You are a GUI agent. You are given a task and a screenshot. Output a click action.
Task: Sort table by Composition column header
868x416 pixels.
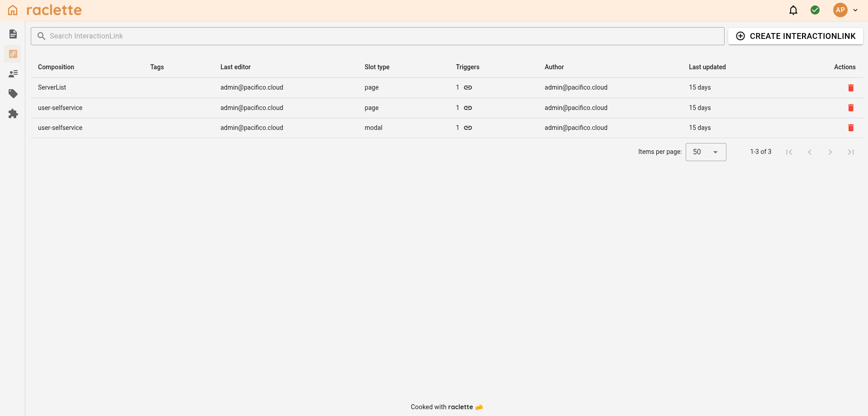(x=56, y=67)
